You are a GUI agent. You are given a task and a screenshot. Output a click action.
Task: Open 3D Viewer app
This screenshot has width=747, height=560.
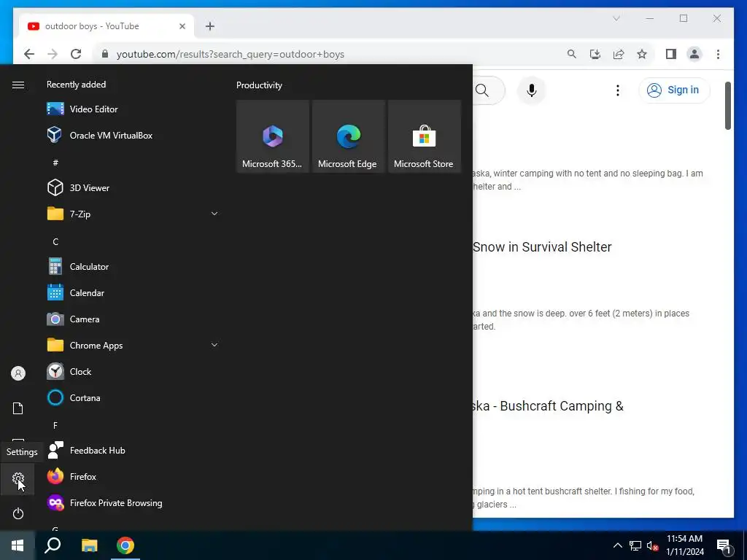click(x=133, y=187)
